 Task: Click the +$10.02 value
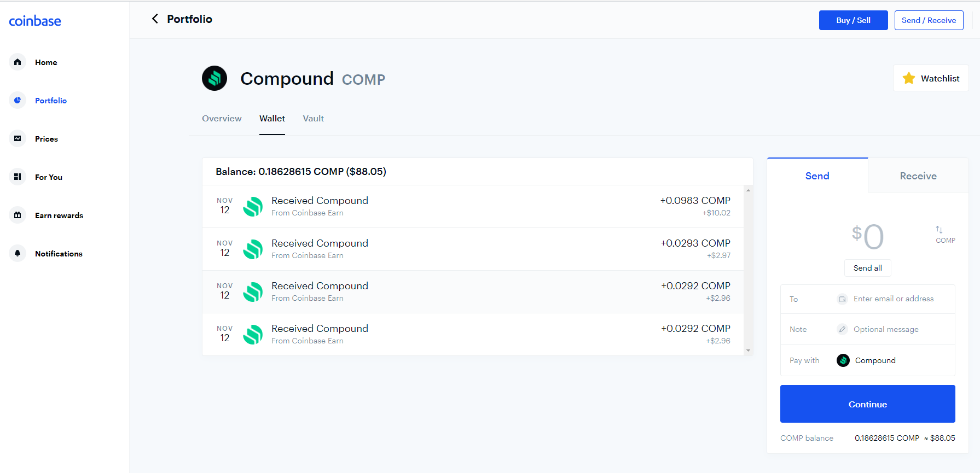716,213
